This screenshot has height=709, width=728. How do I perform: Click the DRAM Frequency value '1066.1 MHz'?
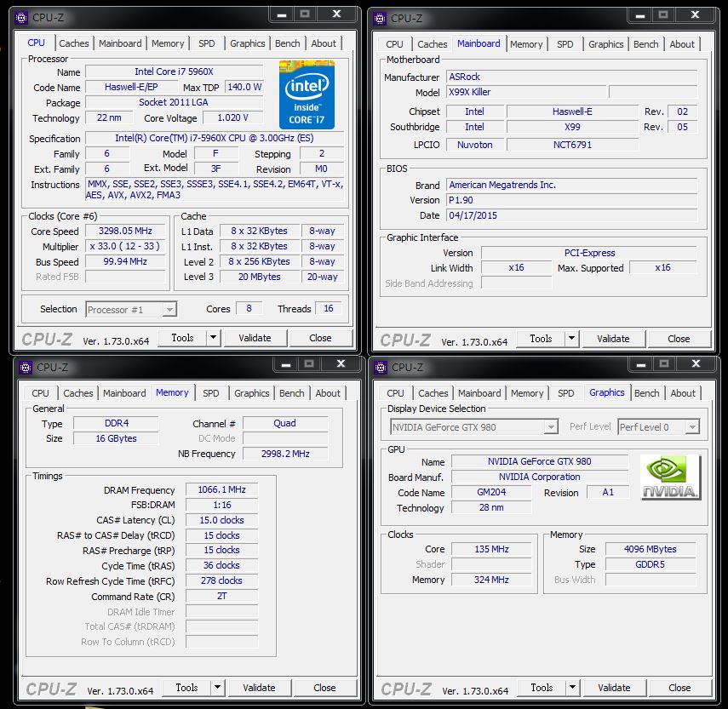click(x=222, y=489)
